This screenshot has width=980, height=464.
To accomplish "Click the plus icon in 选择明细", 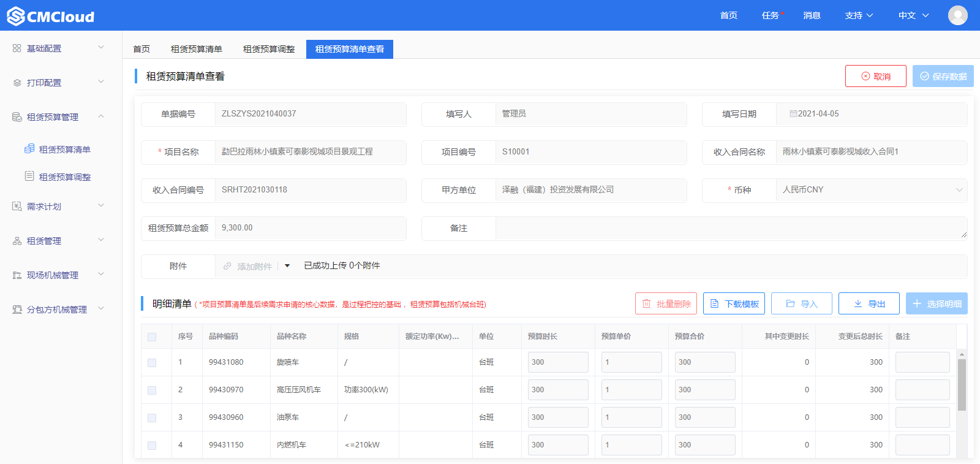I will (917, 303).
